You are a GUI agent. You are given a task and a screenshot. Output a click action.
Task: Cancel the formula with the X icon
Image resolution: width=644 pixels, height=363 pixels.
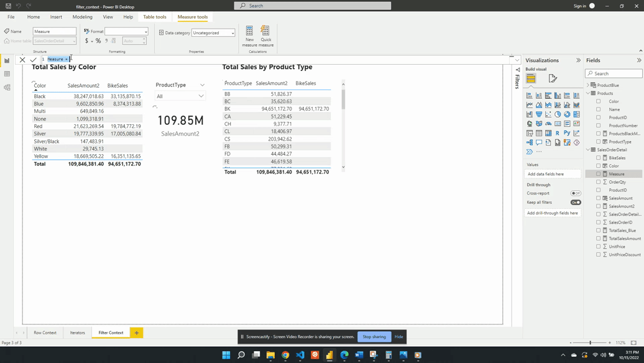tap(22, 60)
